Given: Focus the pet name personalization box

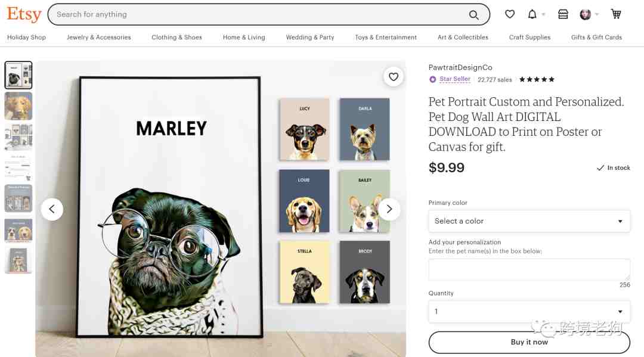Looking at the screenshot, I should pos(529,269).
